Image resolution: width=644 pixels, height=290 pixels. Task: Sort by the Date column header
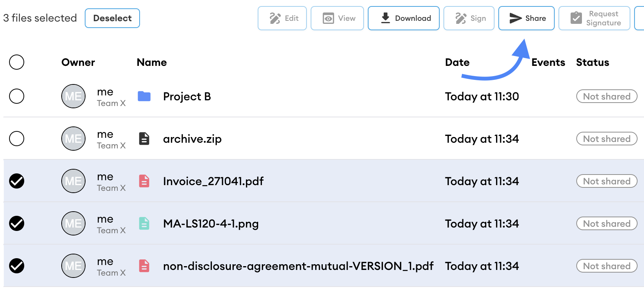click(x=457, y=62)
